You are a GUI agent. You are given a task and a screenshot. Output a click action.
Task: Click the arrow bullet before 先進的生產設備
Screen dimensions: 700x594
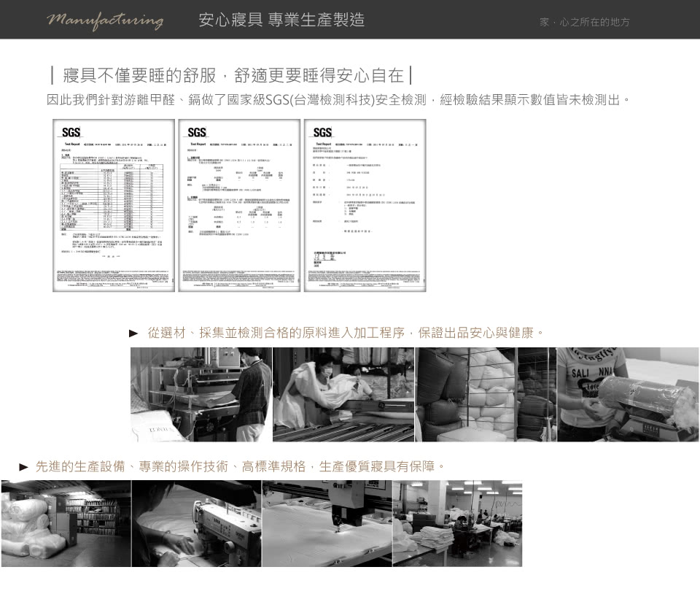[24, 466]
